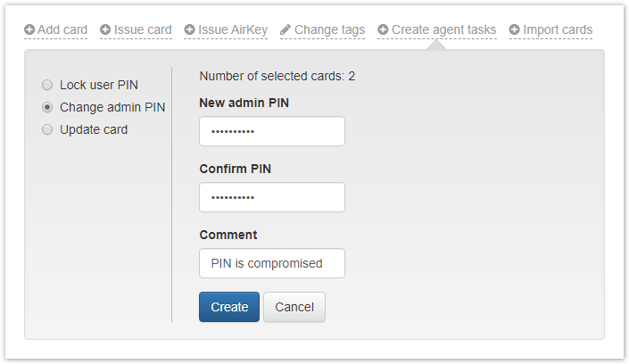Focus the New admin PIN field
This screenshot has width=629, height=364.
tap(272, 131)
